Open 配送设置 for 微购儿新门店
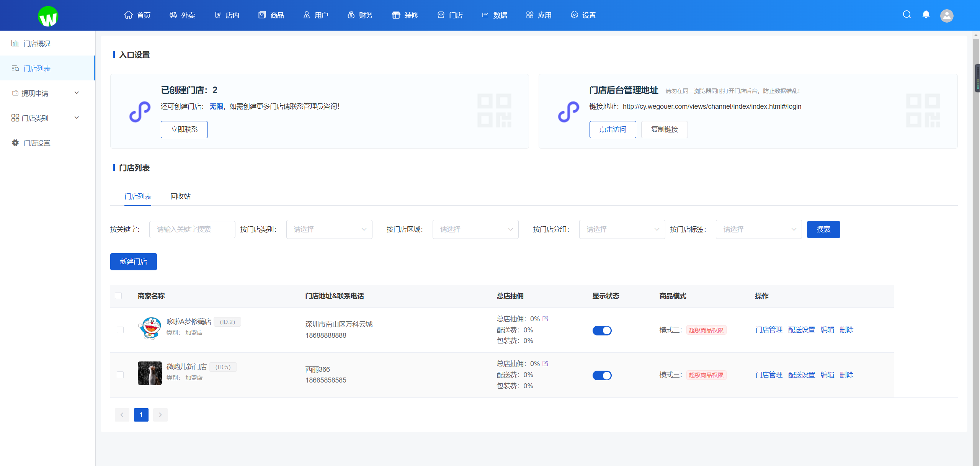The height and width of the screenshot is (466, 980). (x=802, y=375)
